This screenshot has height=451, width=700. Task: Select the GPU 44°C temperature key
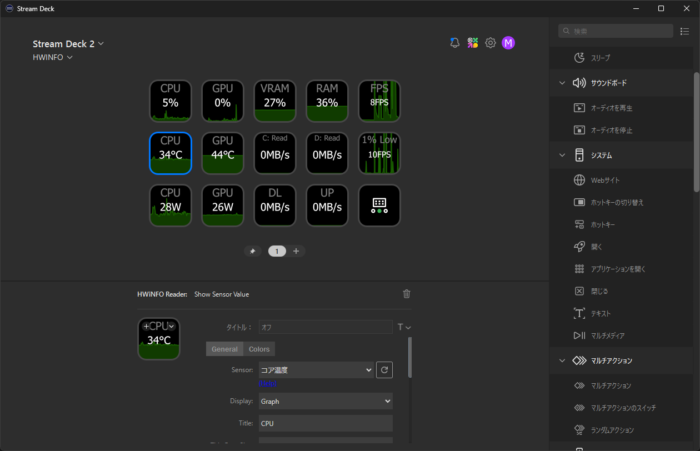(223, 153)
